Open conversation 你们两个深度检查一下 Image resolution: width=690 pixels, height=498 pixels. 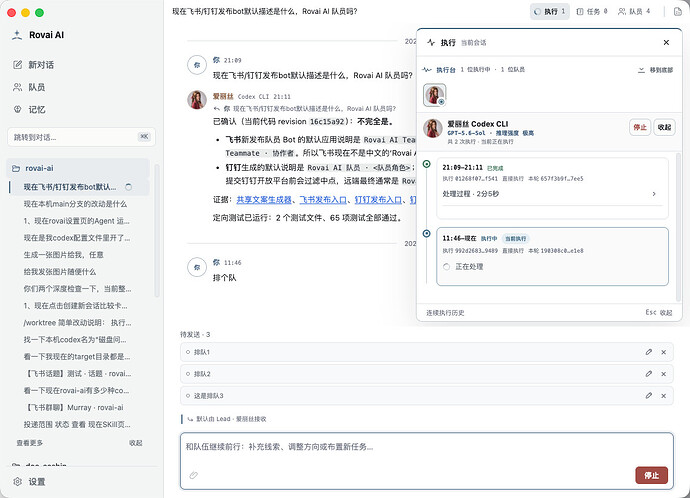[77, 289]
